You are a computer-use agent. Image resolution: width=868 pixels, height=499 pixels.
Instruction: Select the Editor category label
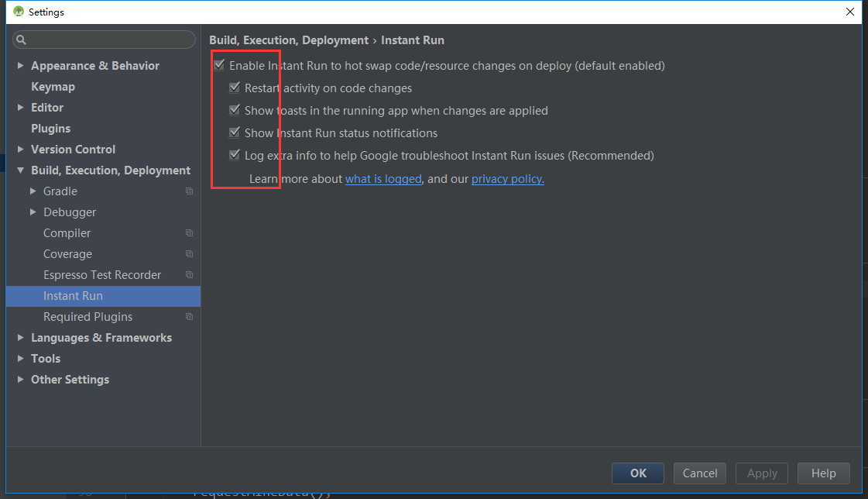coord(47,108)
